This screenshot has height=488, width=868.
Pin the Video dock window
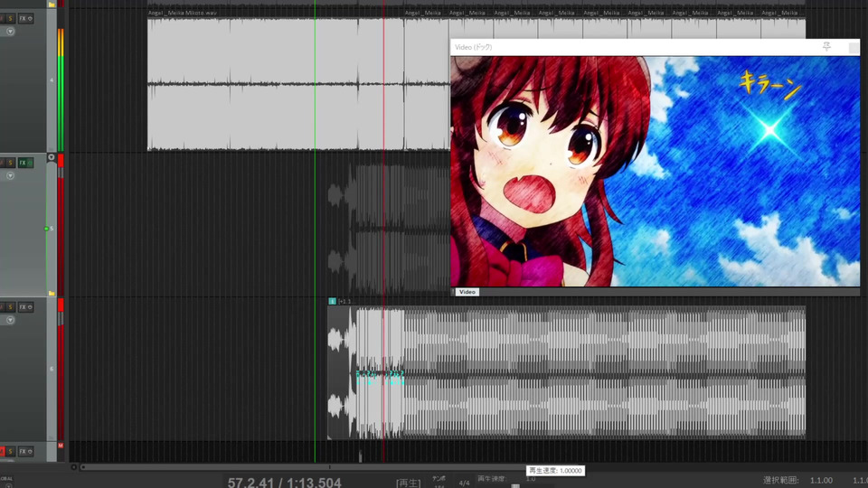826,46
